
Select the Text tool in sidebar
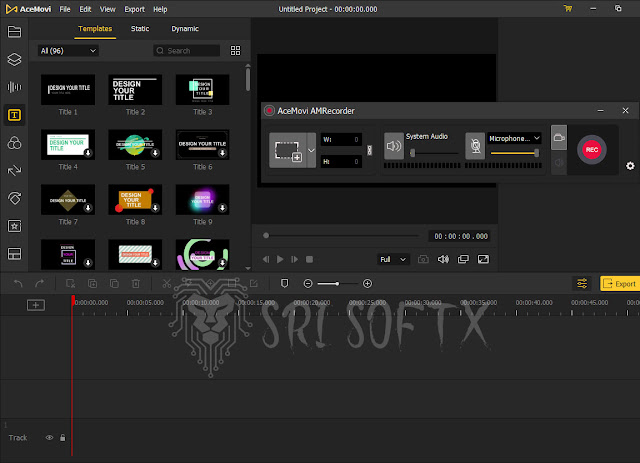[14, 115]
